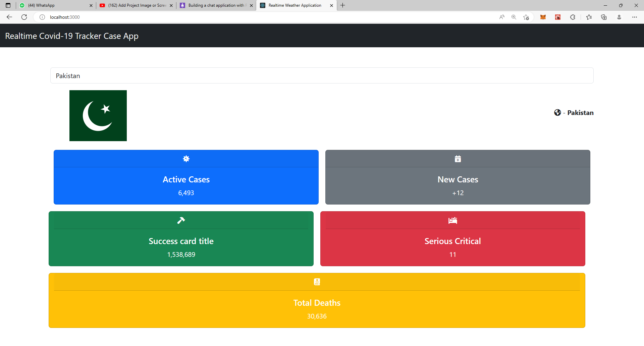This screenshot has height=346, width=644.
Task: Navigate back to the previous page
Action: coord(9,17)
